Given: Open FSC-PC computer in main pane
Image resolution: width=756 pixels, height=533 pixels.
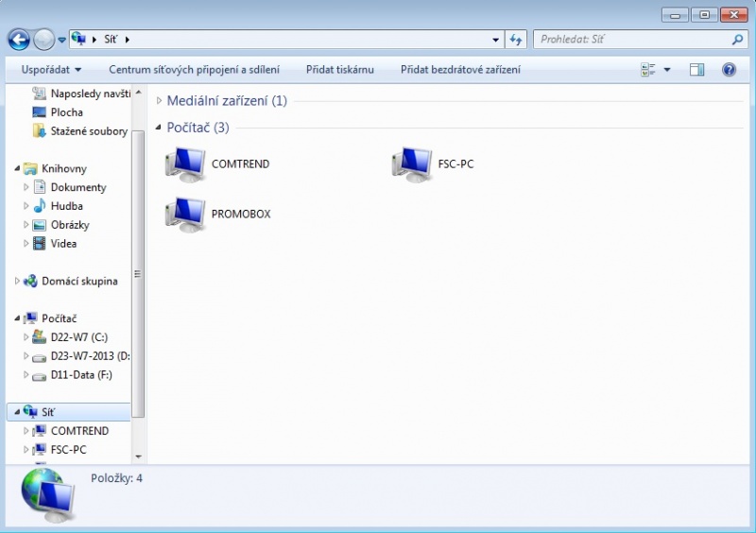Looking at the screenshot, I should tap(433, 164).
